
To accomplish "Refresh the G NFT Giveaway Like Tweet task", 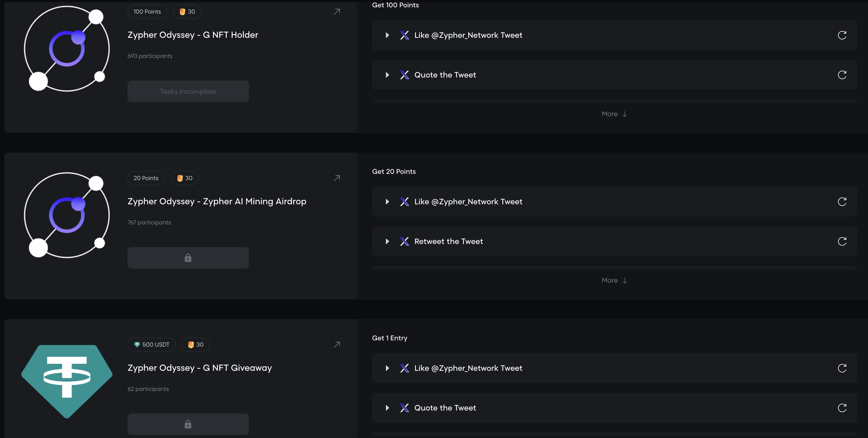I will (x=842, y=368).
